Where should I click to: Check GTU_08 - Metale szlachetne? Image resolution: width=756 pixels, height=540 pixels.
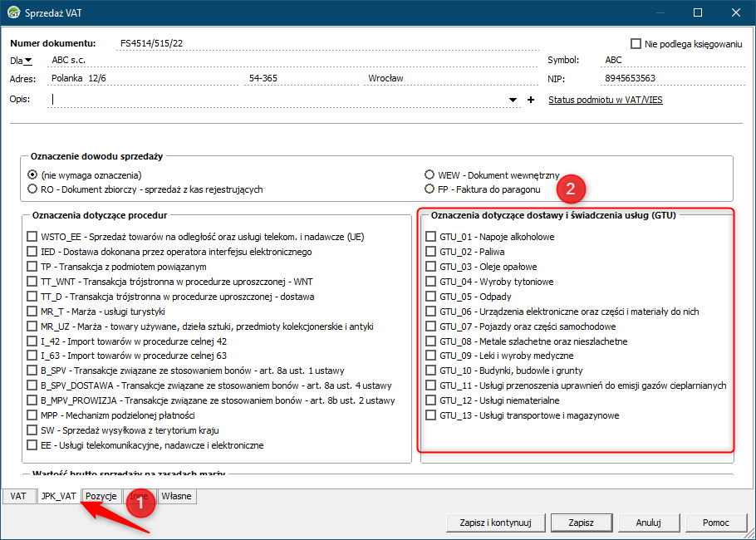(x=430, y=341)
